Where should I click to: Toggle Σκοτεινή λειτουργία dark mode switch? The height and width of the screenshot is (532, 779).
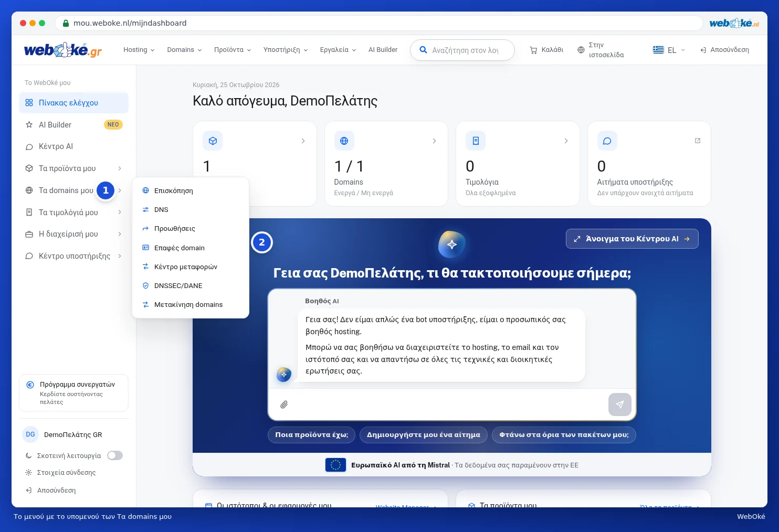point(115,455)
